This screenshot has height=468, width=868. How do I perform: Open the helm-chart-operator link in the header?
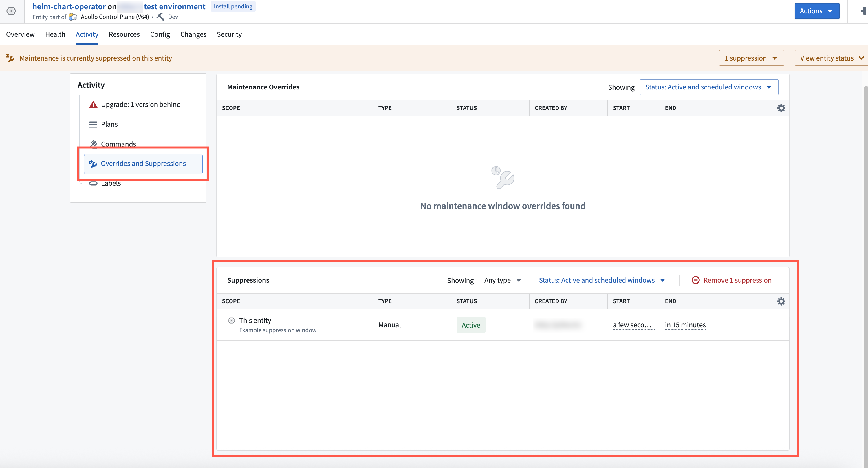[69, 6]
